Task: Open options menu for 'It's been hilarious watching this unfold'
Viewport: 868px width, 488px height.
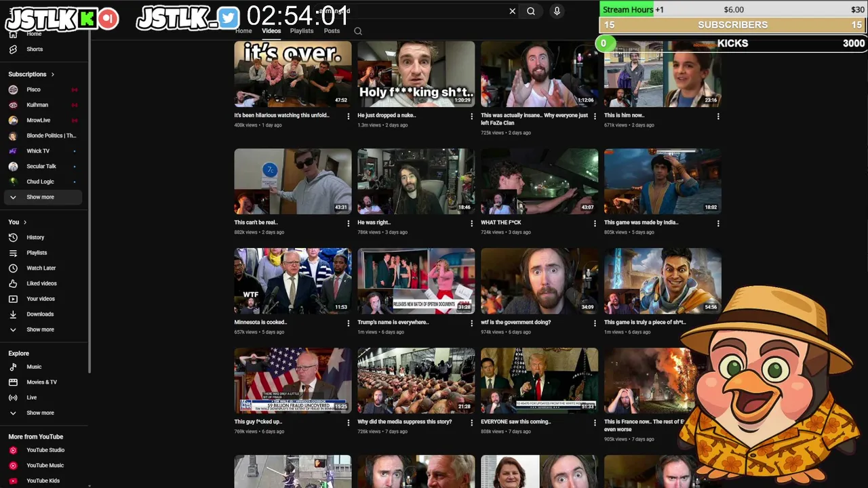Action: coord(349,116)
